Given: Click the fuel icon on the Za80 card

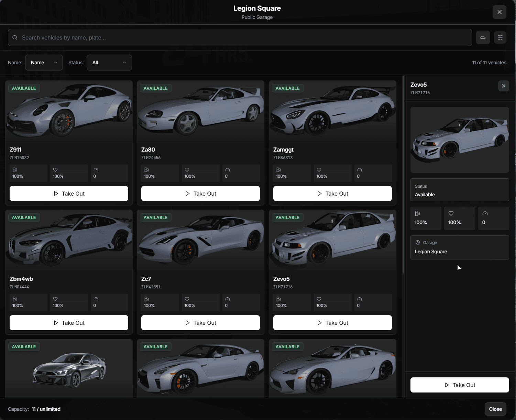Looking at the screenshot, I should (146, 170).
